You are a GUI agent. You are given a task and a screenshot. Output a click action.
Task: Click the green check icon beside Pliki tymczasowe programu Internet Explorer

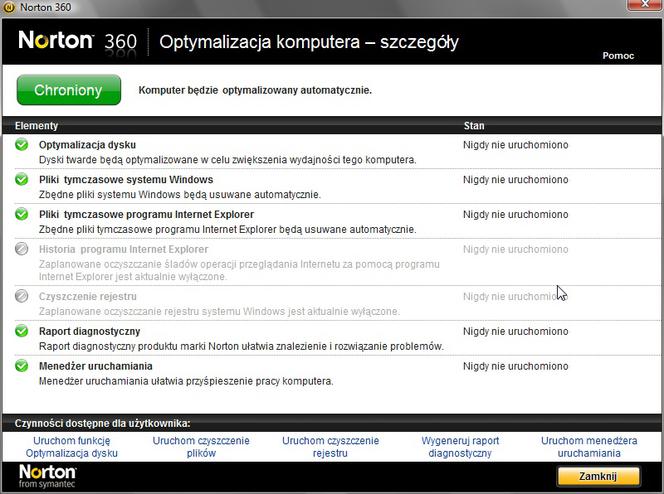point(22,214)
